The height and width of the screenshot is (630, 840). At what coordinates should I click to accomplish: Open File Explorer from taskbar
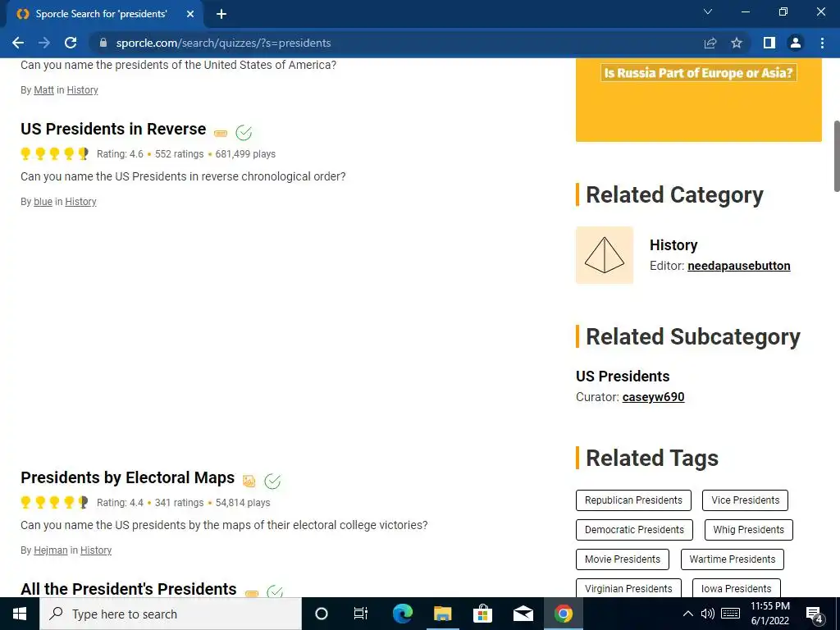pos(442,614)
